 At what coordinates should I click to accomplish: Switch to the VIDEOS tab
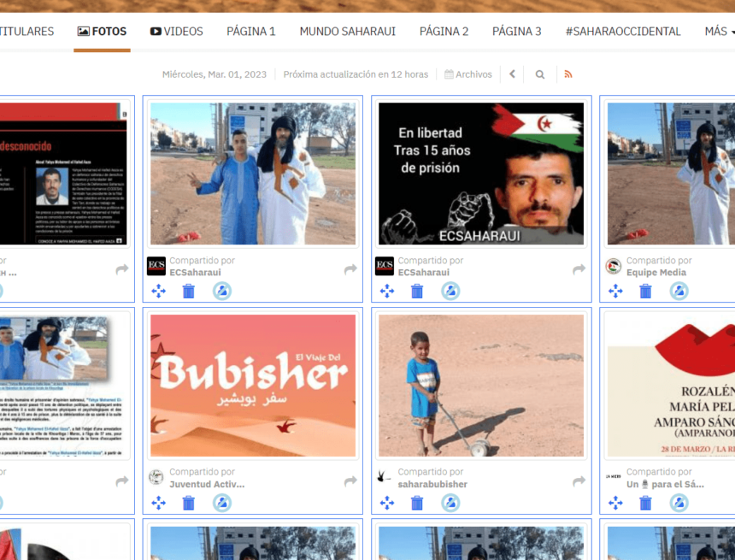(177, 32)
